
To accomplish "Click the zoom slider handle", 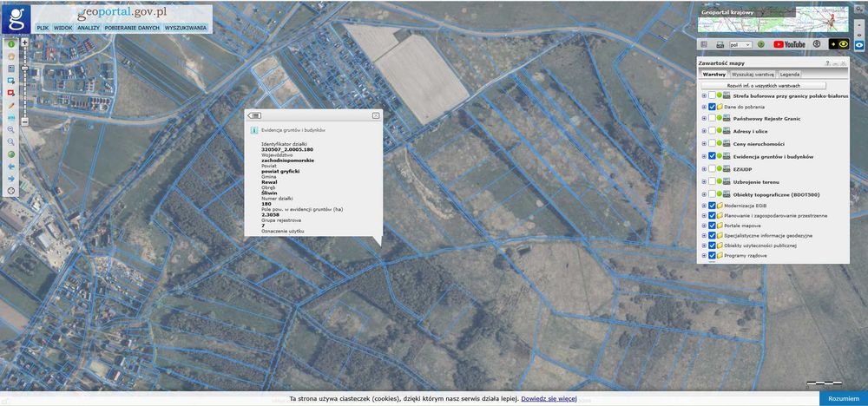I will [x=25, y=68].
